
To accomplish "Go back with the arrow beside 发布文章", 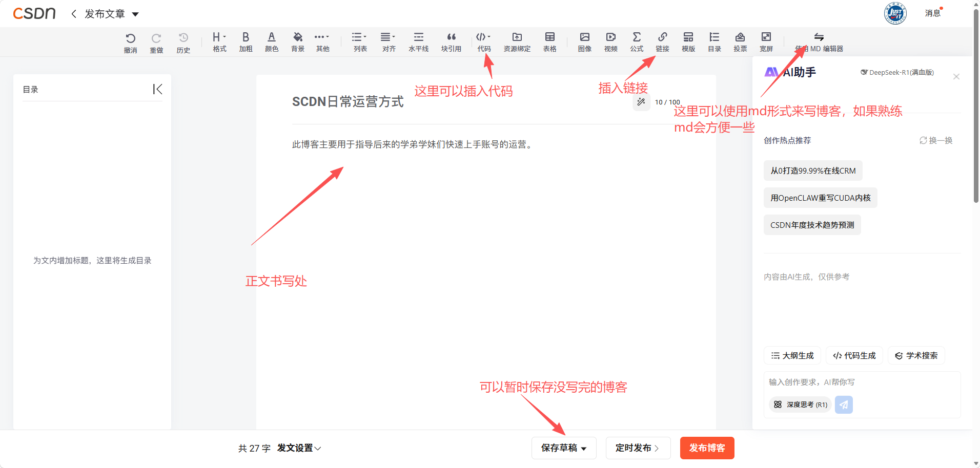I will pos(74,14).
